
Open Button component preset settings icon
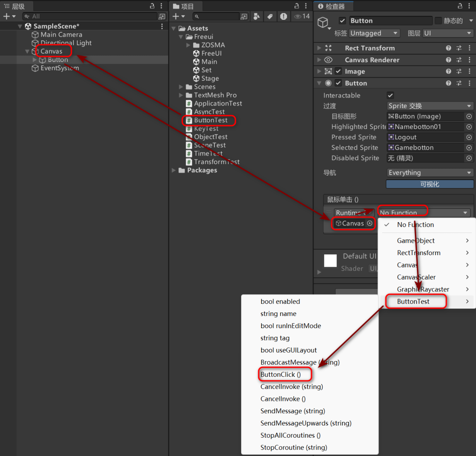point(459,83)
